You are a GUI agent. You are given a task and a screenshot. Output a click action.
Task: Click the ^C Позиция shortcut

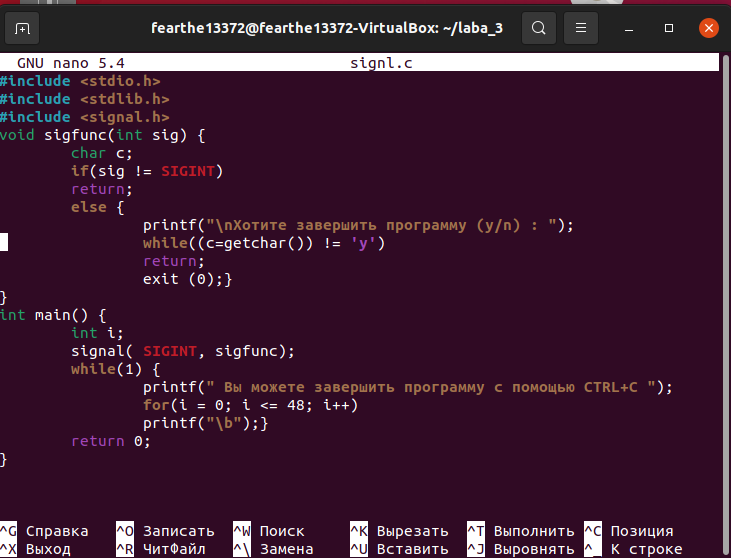tap(628, 531)
